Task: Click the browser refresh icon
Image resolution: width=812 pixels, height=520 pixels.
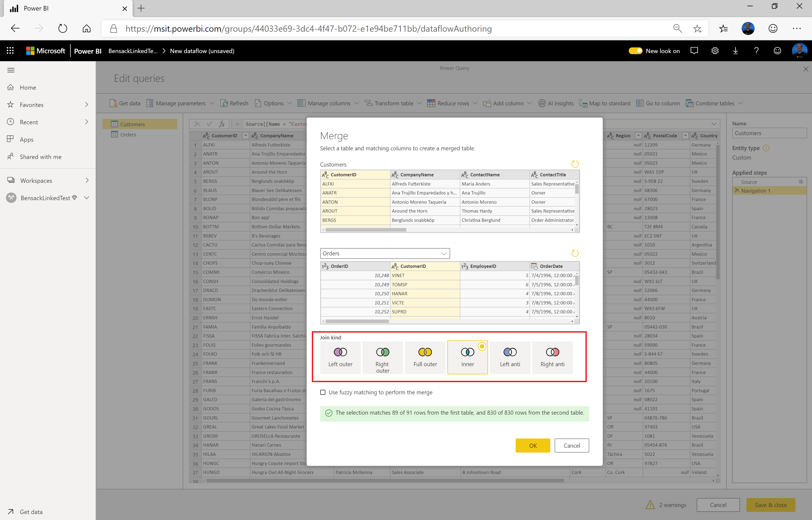Action: 63,28
